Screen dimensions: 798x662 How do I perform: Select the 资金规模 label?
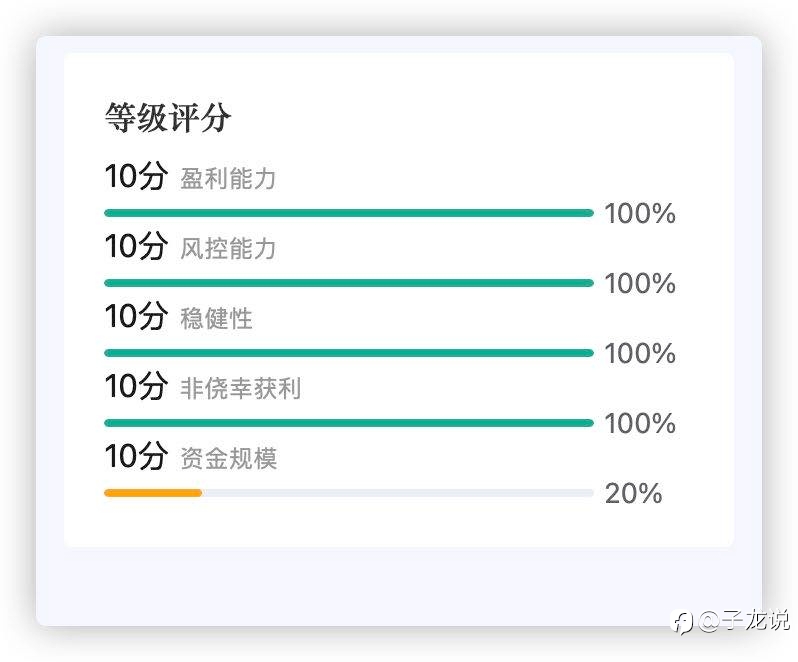[x=229, y=458]
